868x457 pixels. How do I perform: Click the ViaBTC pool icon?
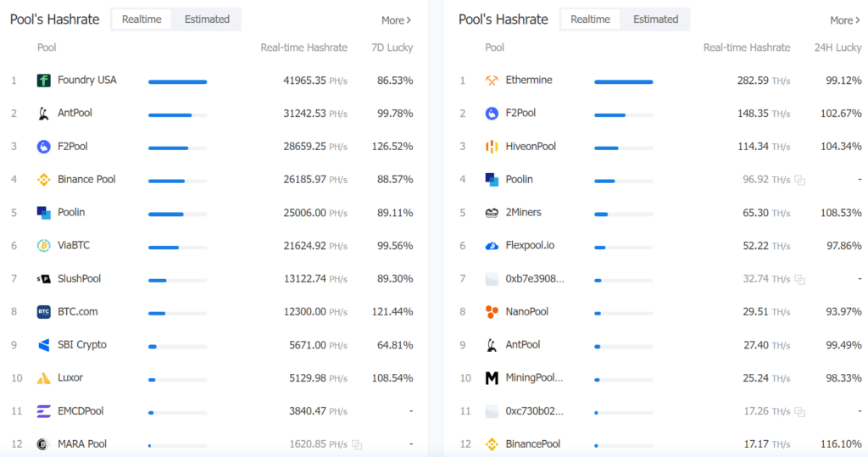(43, 246)
